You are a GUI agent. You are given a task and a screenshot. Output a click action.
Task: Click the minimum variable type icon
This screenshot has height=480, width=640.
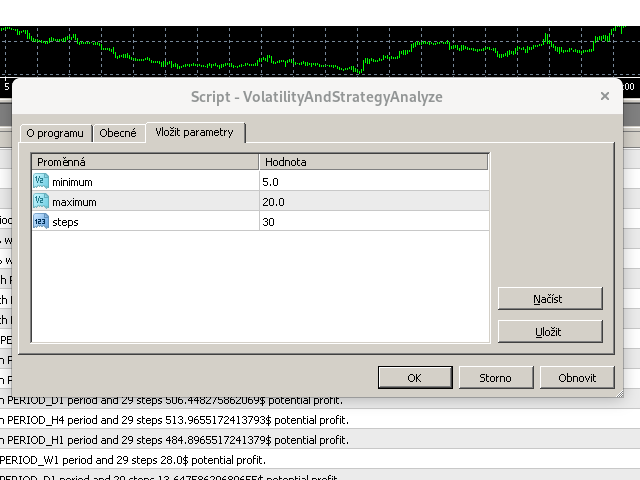[x=41, y=181]
